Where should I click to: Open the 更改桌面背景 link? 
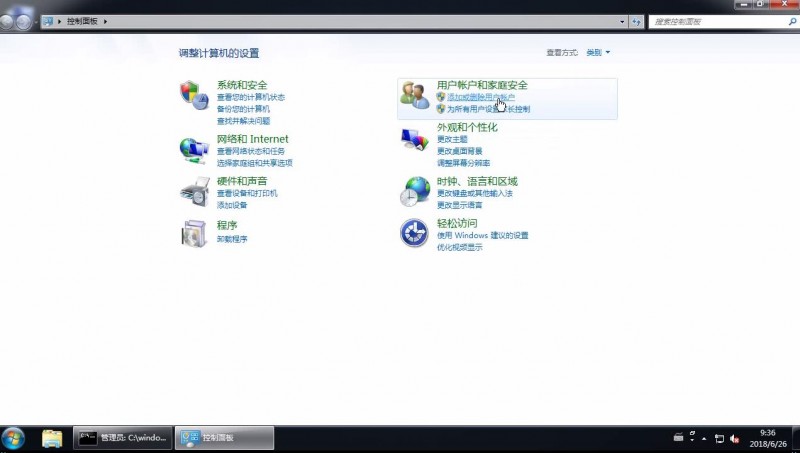point(460,151)
